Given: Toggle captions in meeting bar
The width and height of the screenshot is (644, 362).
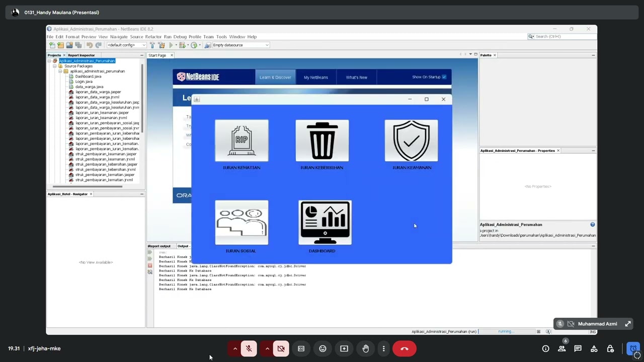Looking at the screenshot, I should (x=301, y=348).
